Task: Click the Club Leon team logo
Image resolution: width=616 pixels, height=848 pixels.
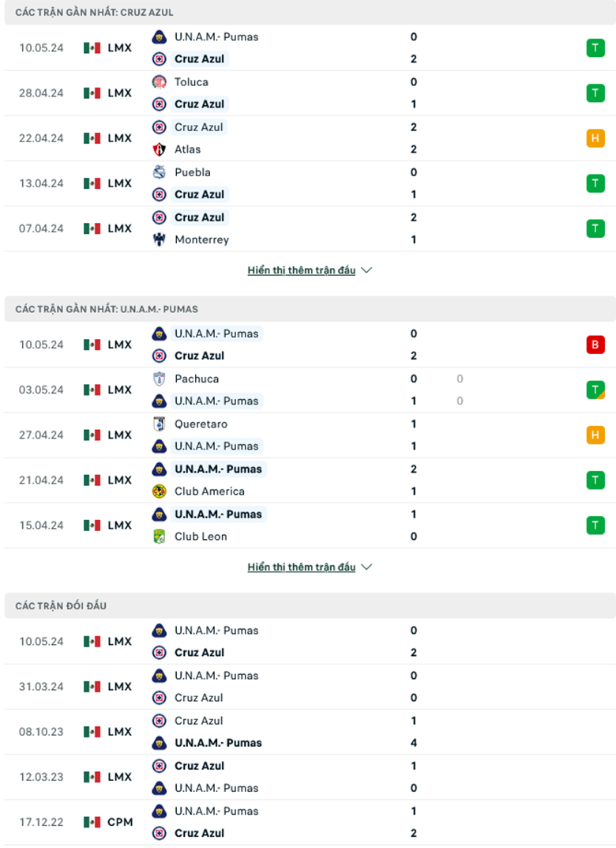Action: (x=160, y=537)
